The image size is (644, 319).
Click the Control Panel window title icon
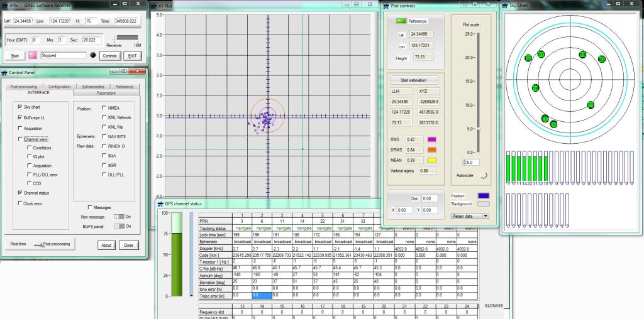(x=4, y=73)
